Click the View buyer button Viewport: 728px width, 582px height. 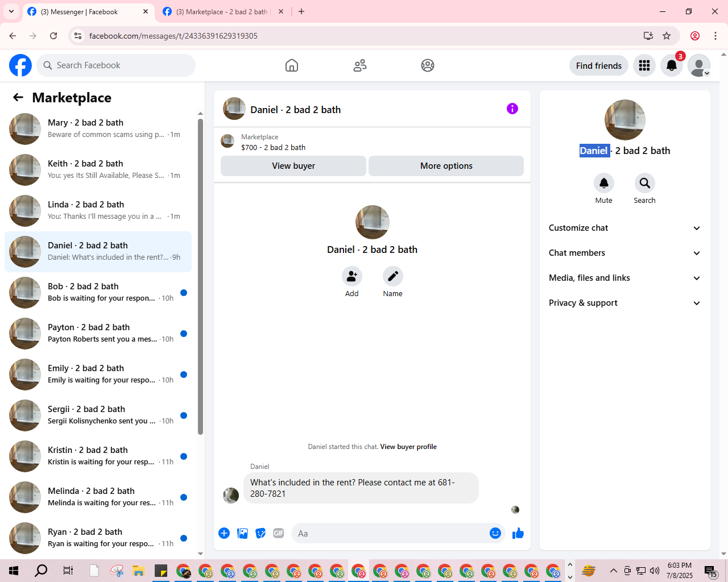293,166
